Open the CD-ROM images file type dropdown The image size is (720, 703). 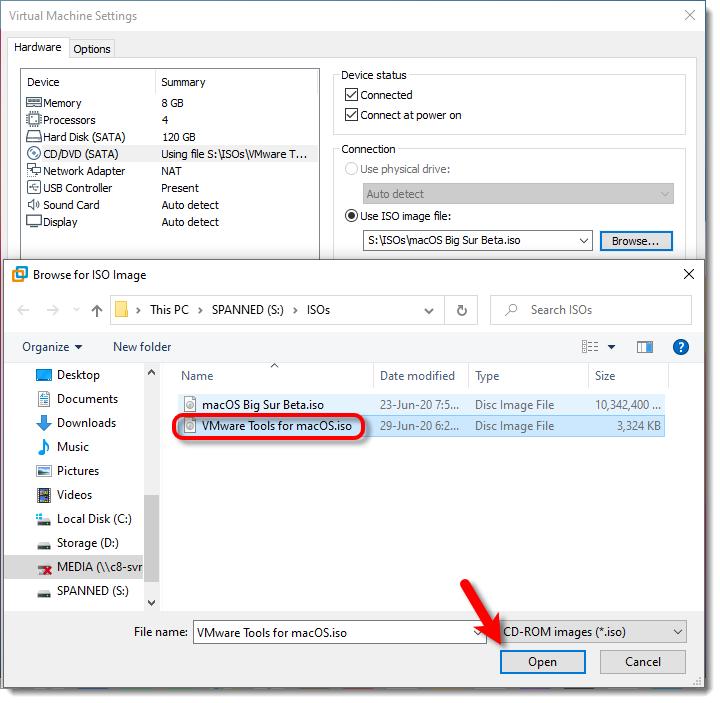point(678,632)
